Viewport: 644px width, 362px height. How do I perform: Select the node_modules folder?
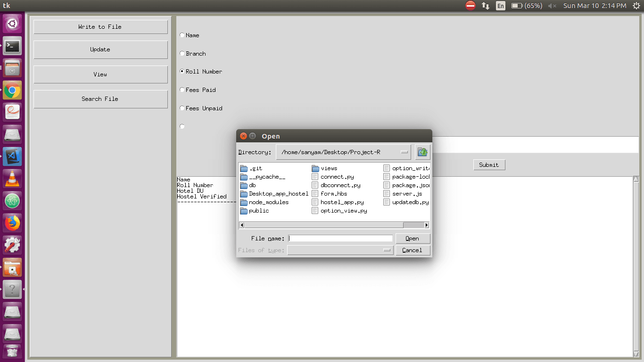click(x=264, y=202)
